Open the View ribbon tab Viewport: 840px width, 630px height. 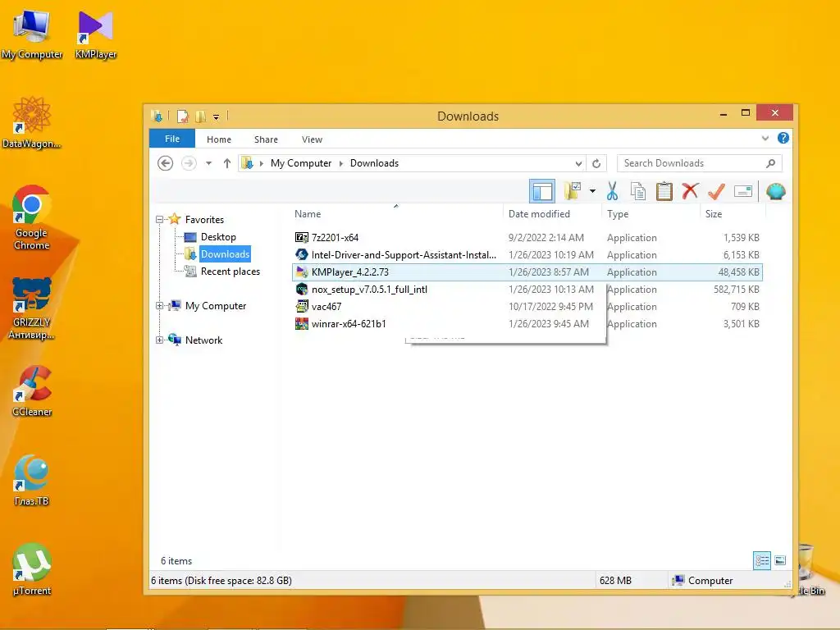(312, 139)
